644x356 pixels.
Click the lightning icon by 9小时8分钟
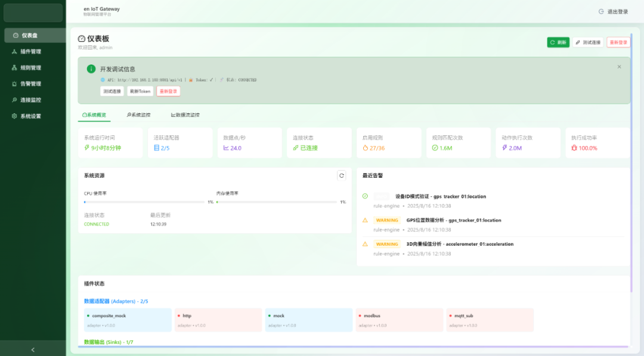86,147
